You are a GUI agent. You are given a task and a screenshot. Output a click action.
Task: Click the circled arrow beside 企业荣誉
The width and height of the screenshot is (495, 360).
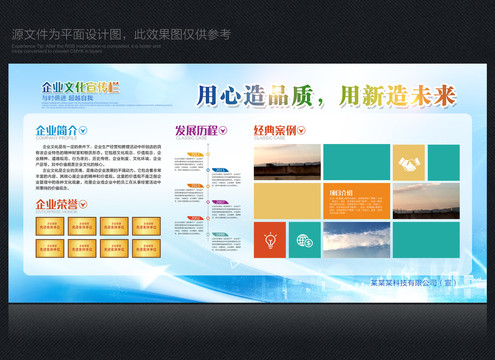(83, 204)
